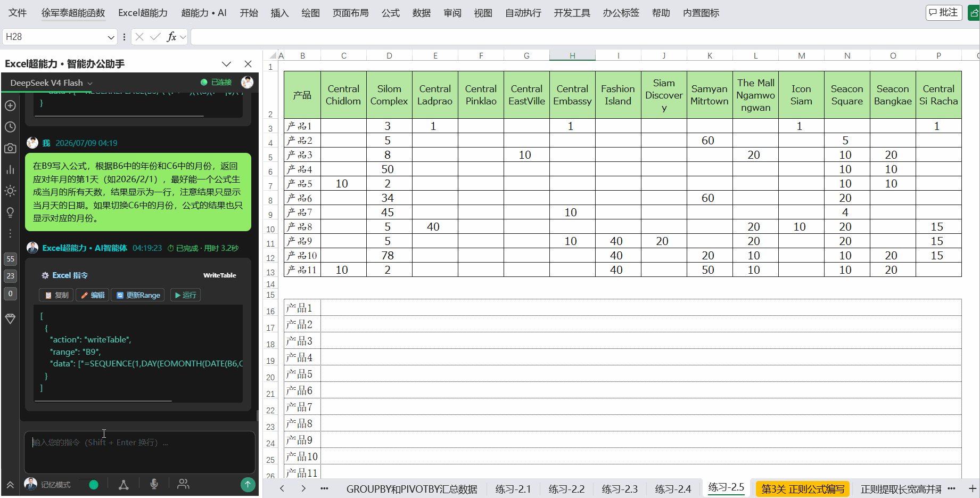
Task: Start a new chat with the plus icon
Action: tap(10, 105)
